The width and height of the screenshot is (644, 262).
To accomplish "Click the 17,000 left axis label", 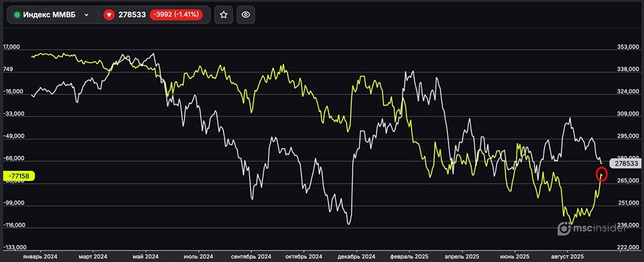I will (11, 47).
